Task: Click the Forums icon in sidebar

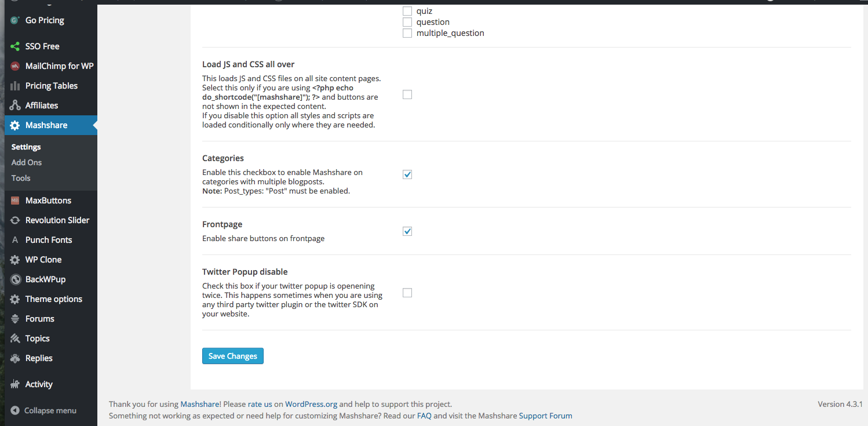Action: [15, 319]
